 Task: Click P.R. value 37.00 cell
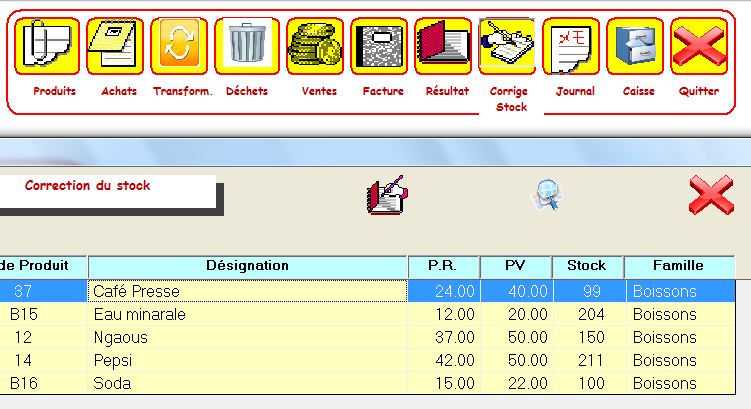tap(444, 337)
